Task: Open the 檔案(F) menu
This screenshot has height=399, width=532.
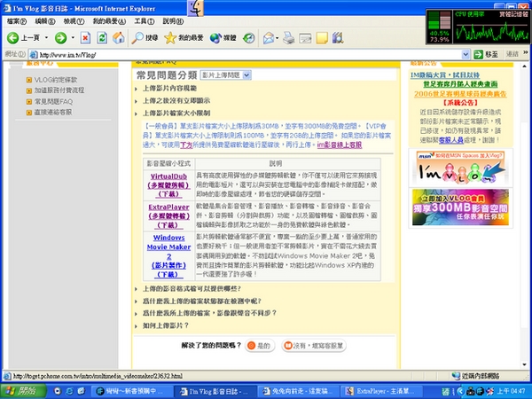Action: pyautogui.click(x=16, y=21)
